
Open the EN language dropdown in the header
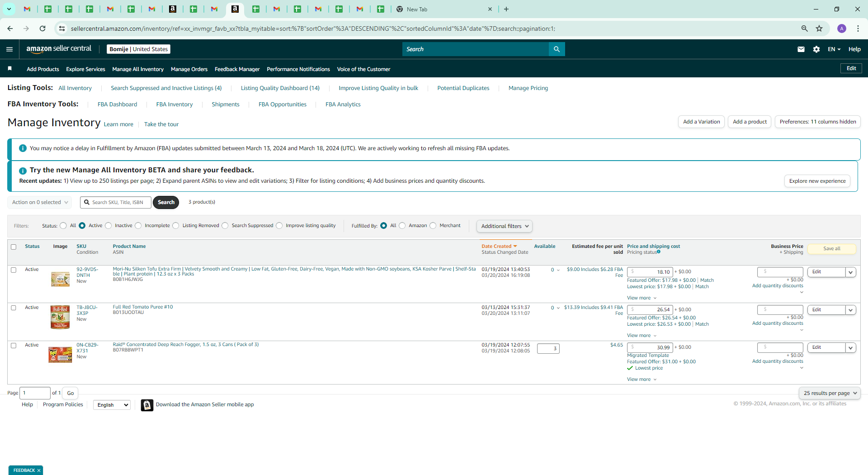[x=834, y=49]
